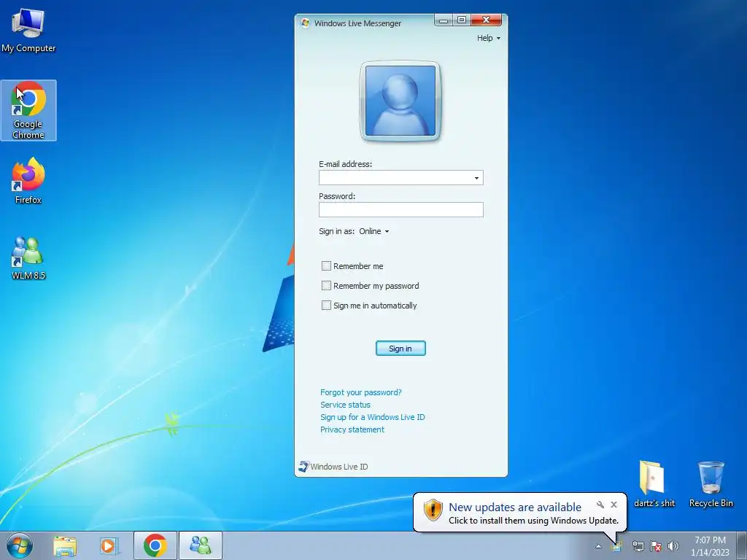The width and height of the screenshot is (747, 560).
Task: Open the Sign in as Online status dropdown
Action: point(374,231)
